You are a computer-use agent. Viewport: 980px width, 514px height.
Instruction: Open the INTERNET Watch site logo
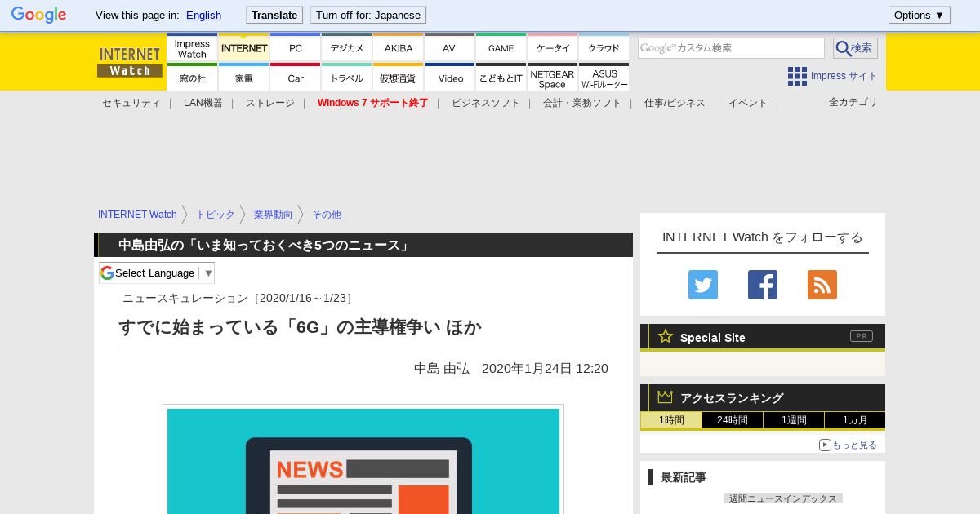(129, 62)
